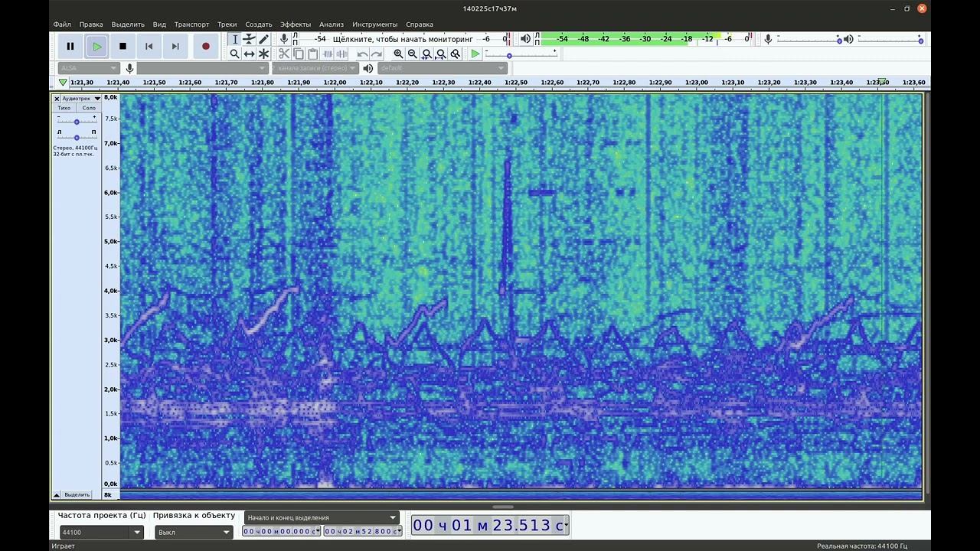The width and height of the screenshot is (980, 551).
Task: Adjust the track pan Л/П slider
Action: 77,137
